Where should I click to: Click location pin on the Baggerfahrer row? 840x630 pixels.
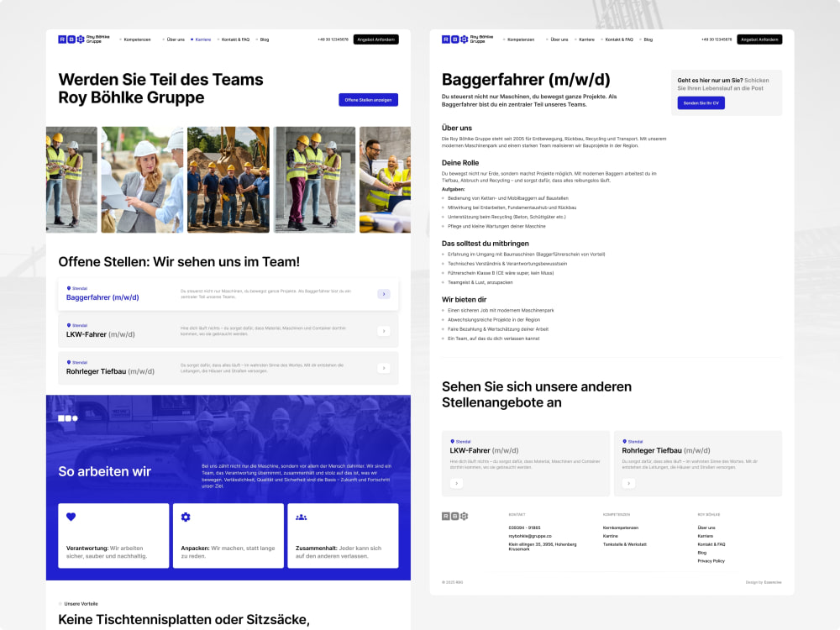coord(69,288)
